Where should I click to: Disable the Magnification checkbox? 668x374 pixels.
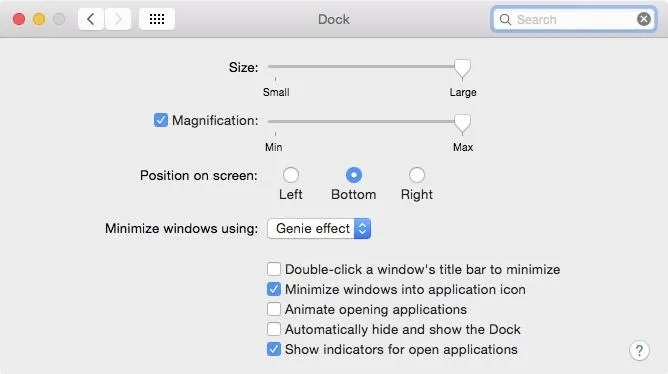pos(161,120)
